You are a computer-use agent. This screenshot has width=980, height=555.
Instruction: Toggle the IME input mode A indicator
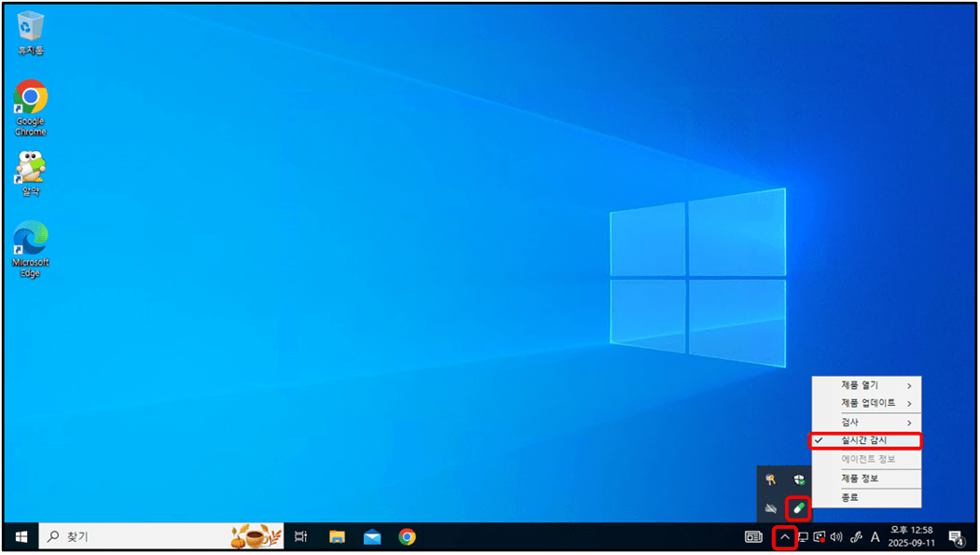coord(875,536)
